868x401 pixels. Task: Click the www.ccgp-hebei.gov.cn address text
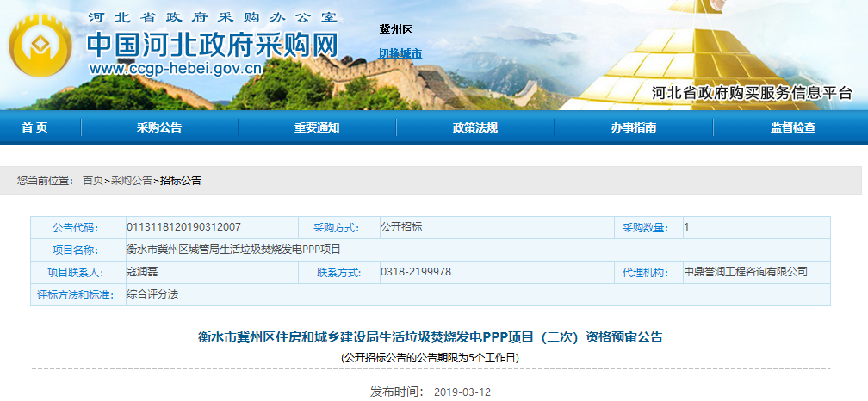pyautogui.click(x=175, y=70)
